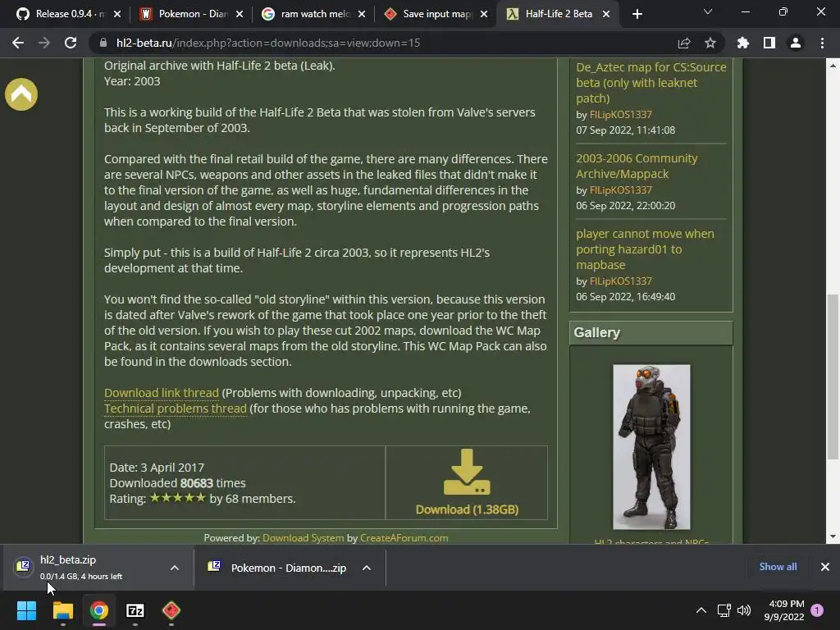Close the Release 0.9.4 tab
Screen dimensions: 840x630
[117, 14]
